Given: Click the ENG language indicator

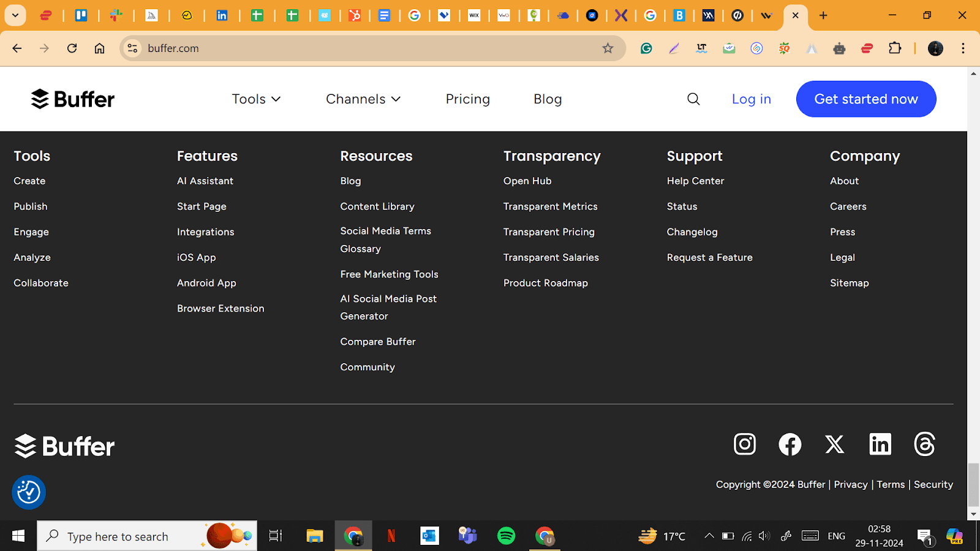Looking at the screenshot, I should coord(836,536).
